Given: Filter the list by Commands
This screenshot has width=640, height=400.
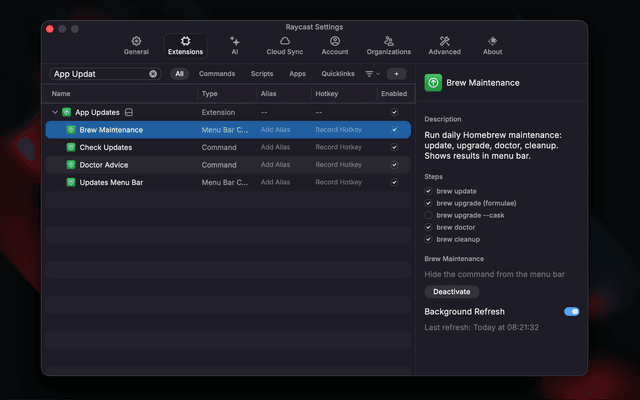Looking at the screenshot, I should pos(217,74).
